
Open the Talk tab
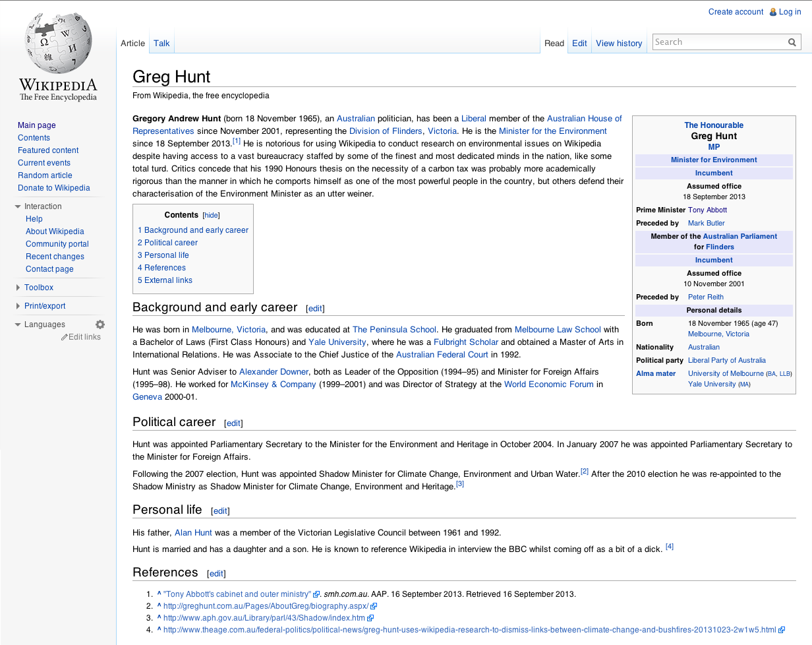(x=161, y=44)
